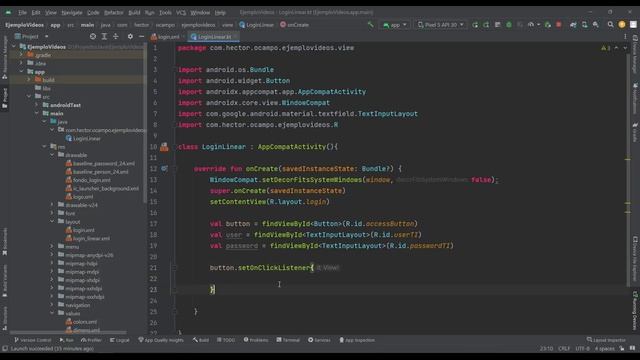Click the Expand All icon in Project panel

104,36
